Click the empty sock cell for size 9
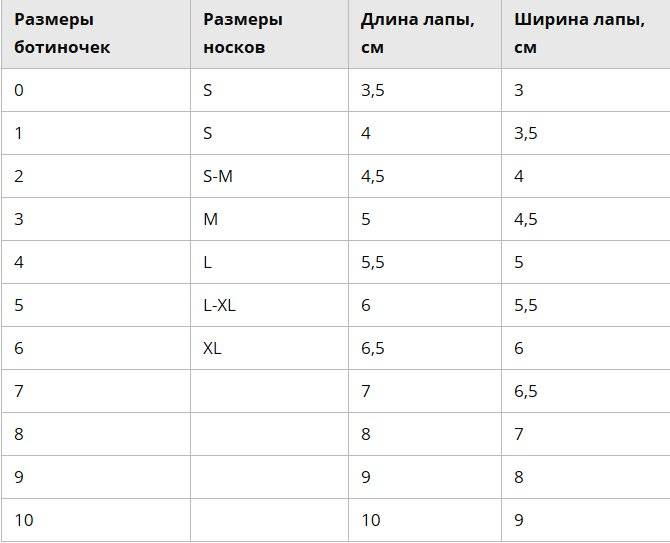670x543 pixels. coord(269,477)
